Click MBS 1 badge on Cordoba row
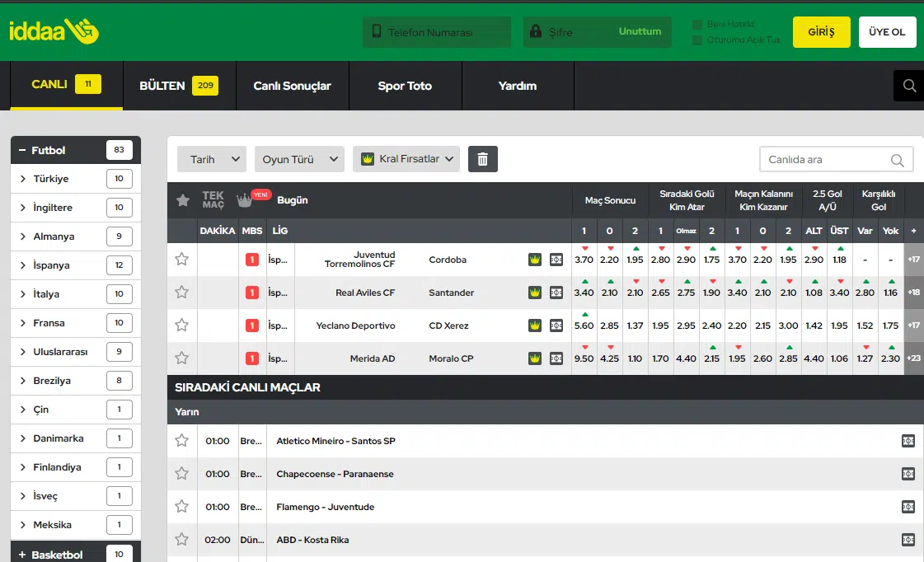 click(x=251, y=260)
